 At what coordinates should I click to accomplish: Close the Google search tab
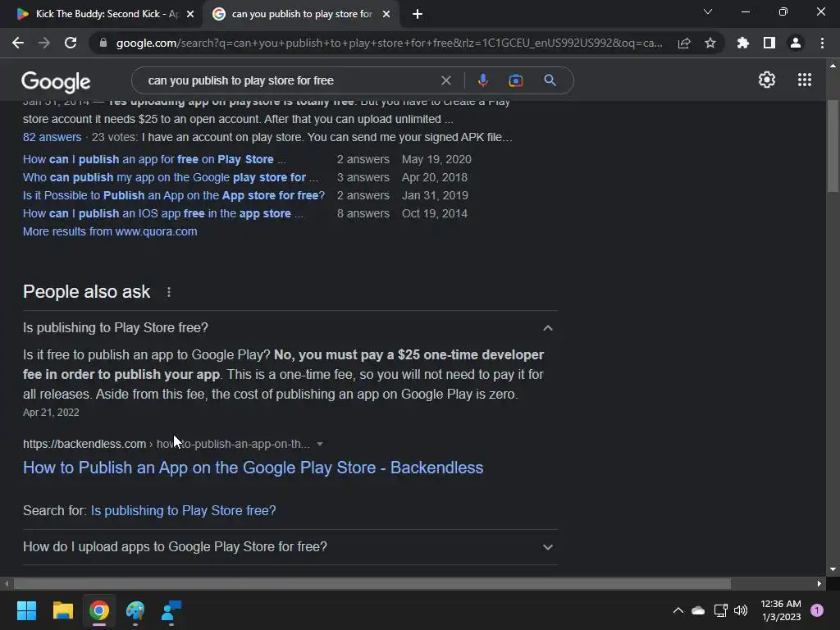[386, 15]
